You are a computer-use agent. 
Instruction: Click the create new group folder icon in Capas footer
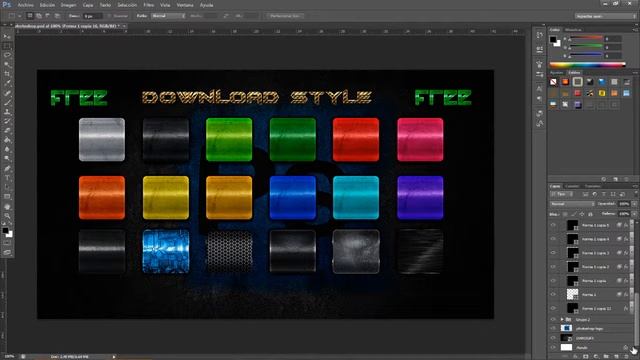(606, 356)
